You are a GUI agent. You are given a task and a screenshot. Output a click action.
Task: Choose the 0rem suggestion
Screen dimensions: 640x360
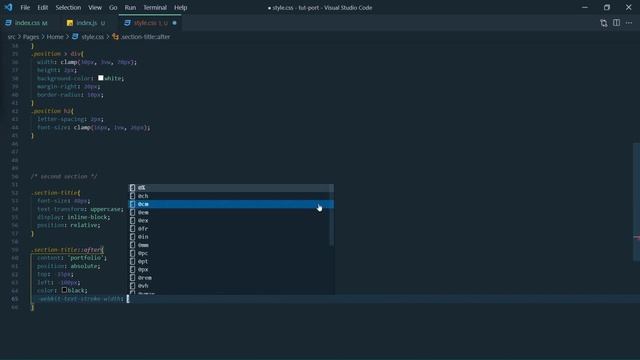[x=231, y=278]
